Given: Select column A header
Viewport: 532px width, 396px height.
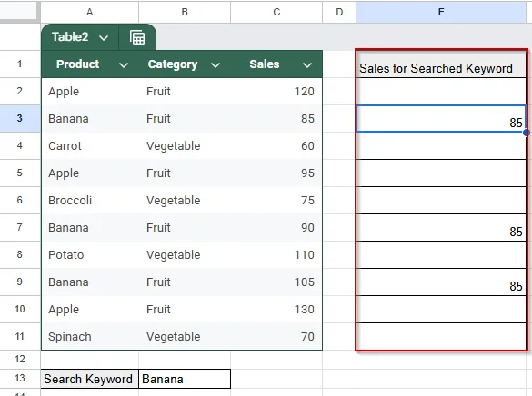Looking at the screenshot, I should (x=89, y=12).
